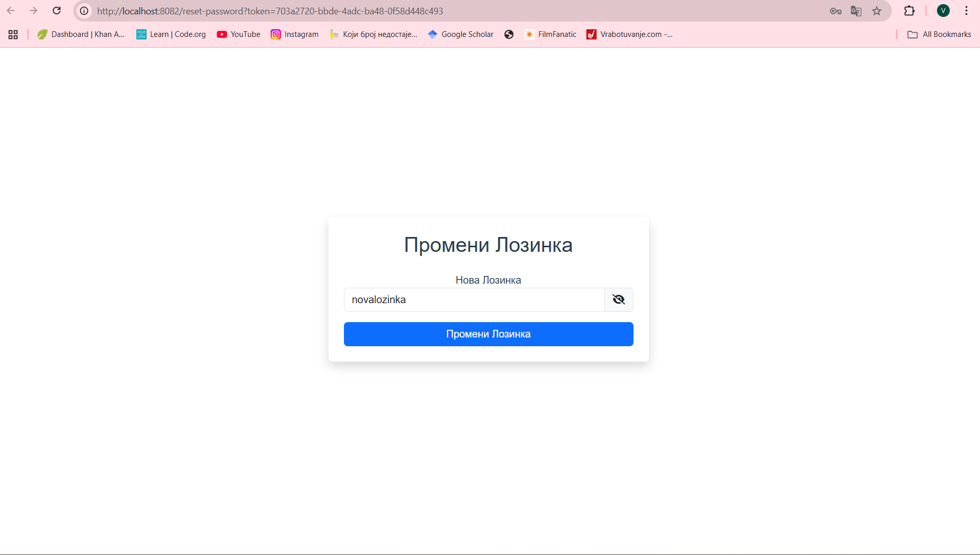
Task: Open Google Scholar bookmark
Action: pyautogui.click(x=460, y=34)
